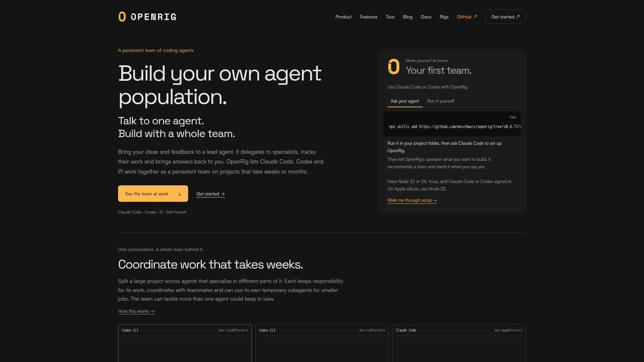Click the arrow icon in header Get started
Screen dimensions: 644x362
(518, 17)
